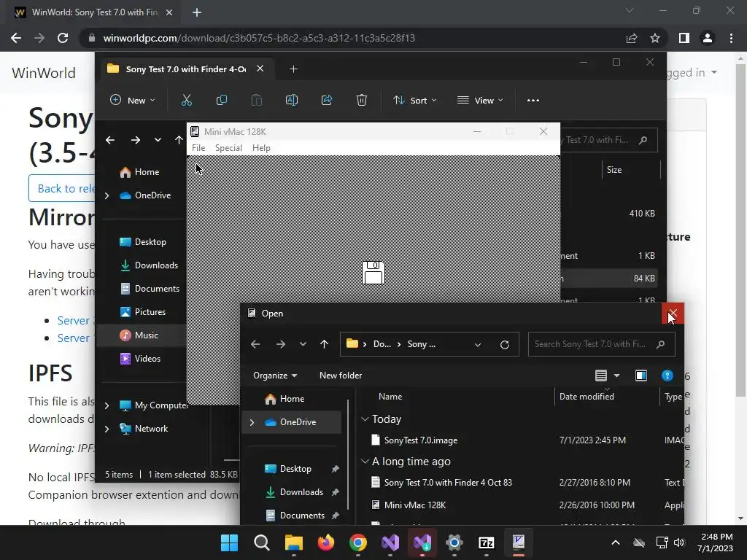The height and width of the screenshot is (560, 747).
Task: Click the Share icon in Explorer toolbar
Action: pos(327,100)
